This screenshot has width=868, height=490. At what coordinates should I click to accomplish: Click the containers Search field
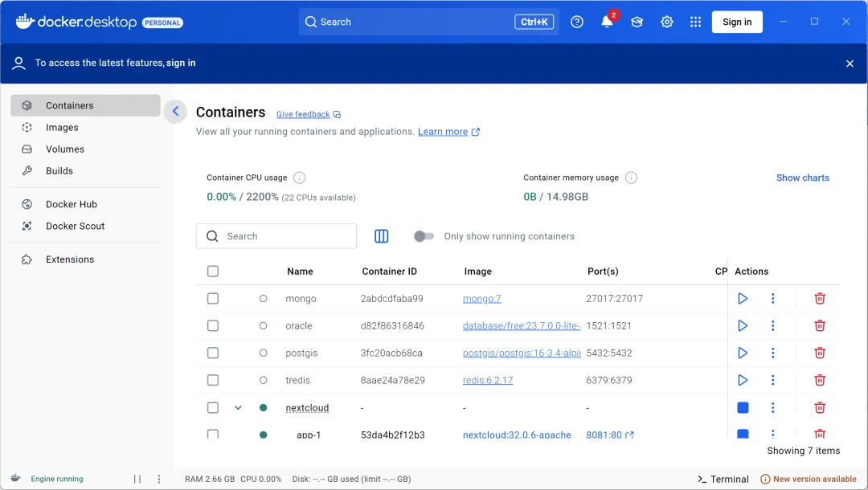tap(276, 236)
